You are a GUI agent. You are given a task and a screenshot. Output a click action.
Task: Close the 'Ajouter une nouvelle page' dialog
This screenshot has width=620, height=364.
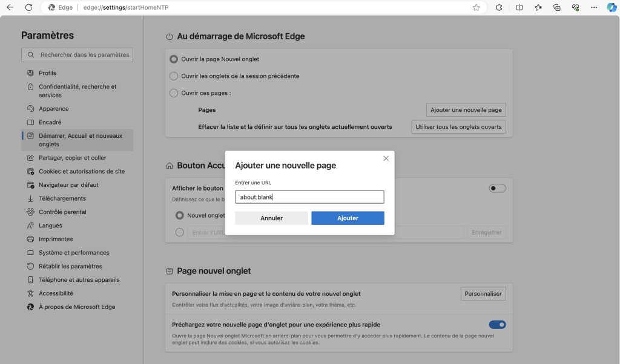(x=386, y=158)
